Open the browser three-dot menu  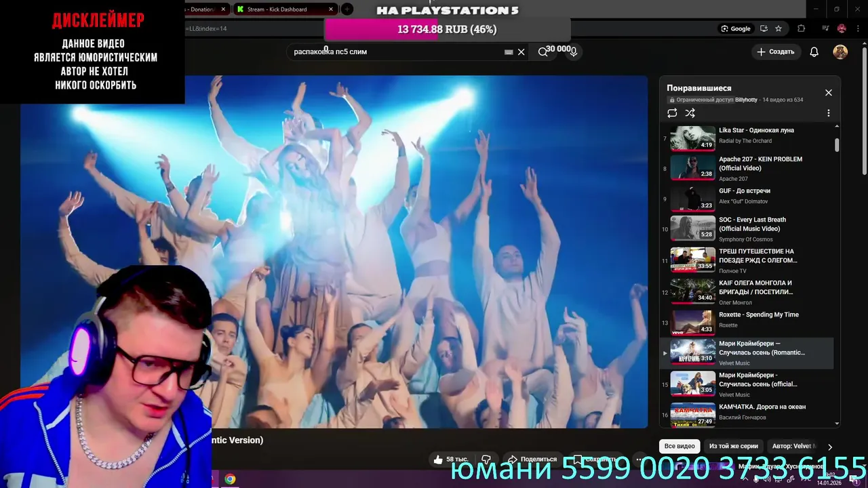pos(857,28)
